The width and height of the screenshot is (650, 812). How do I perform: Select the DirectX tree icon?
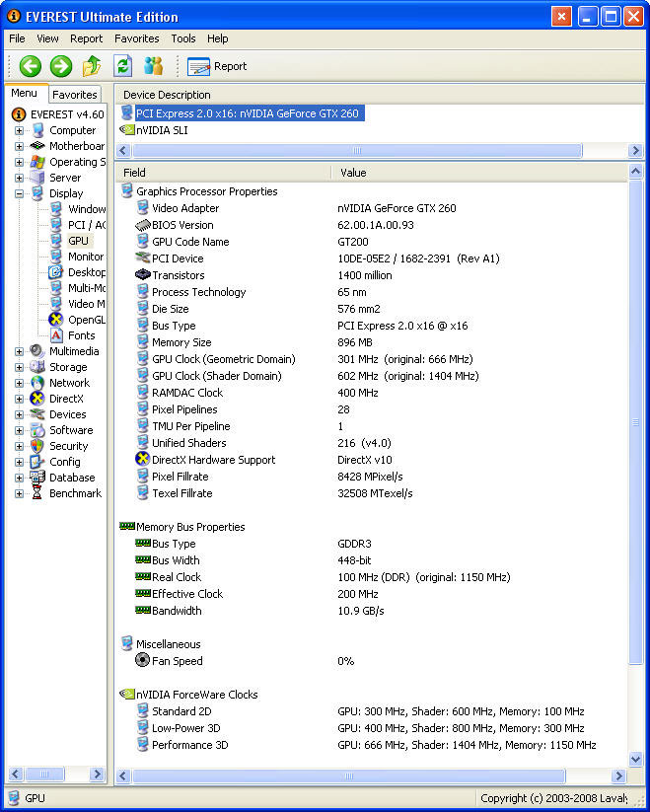tap(37, 399)
